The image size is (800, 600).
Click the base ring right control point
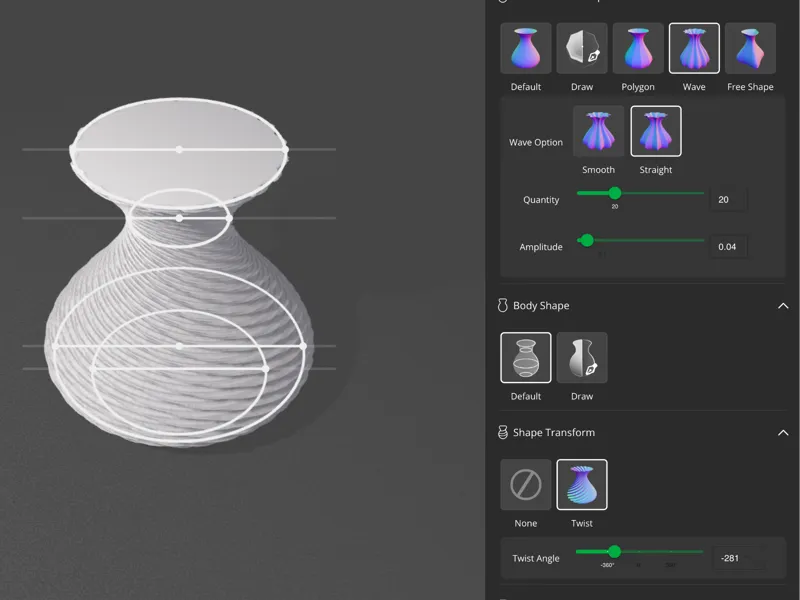(265, 368)
